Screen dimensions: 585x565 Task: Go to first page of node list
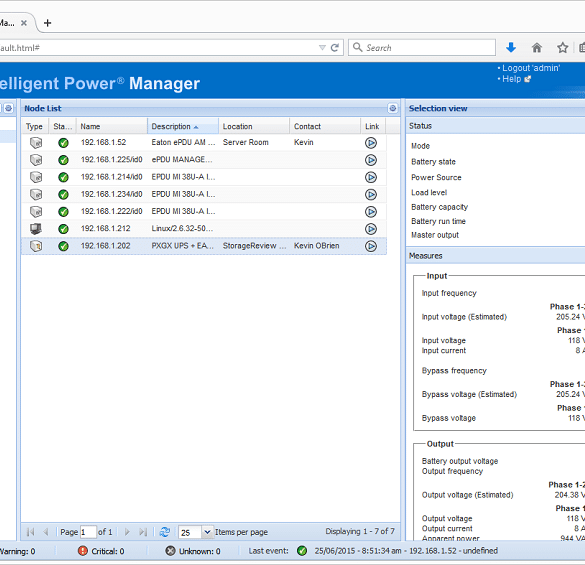pos(31,532)
